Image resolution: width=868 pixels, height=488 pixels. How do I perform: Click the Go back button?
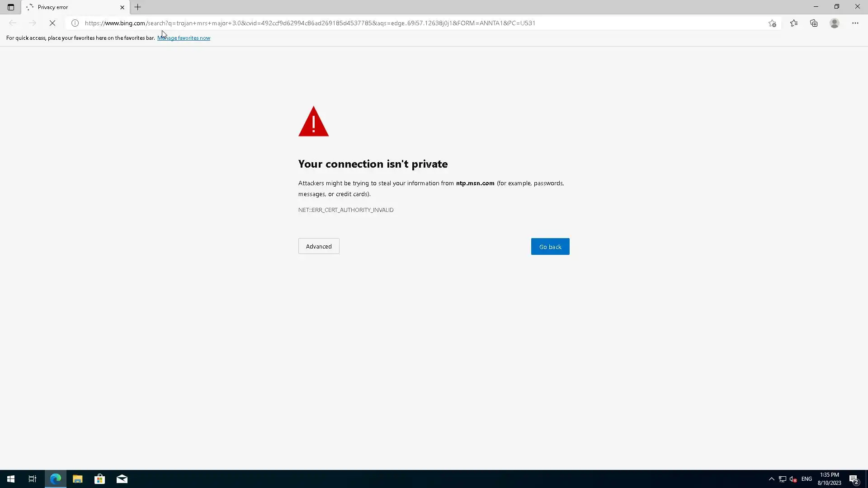pos(550,247)
